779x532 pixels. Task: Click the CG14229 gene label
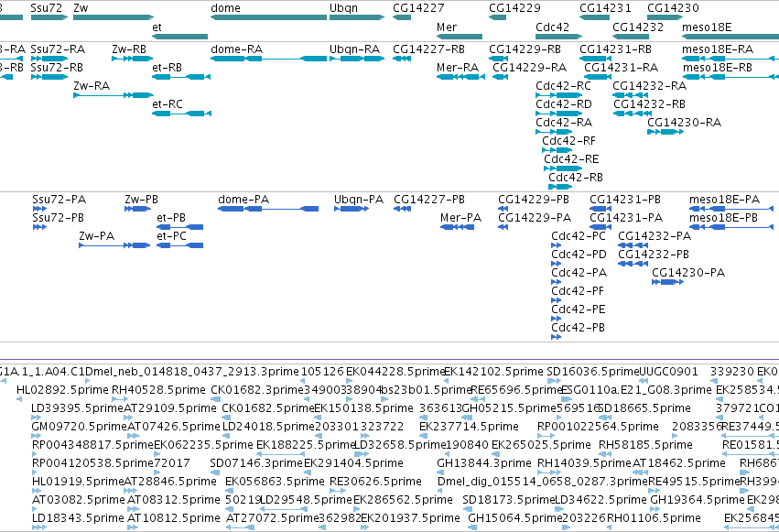(514, 8)
